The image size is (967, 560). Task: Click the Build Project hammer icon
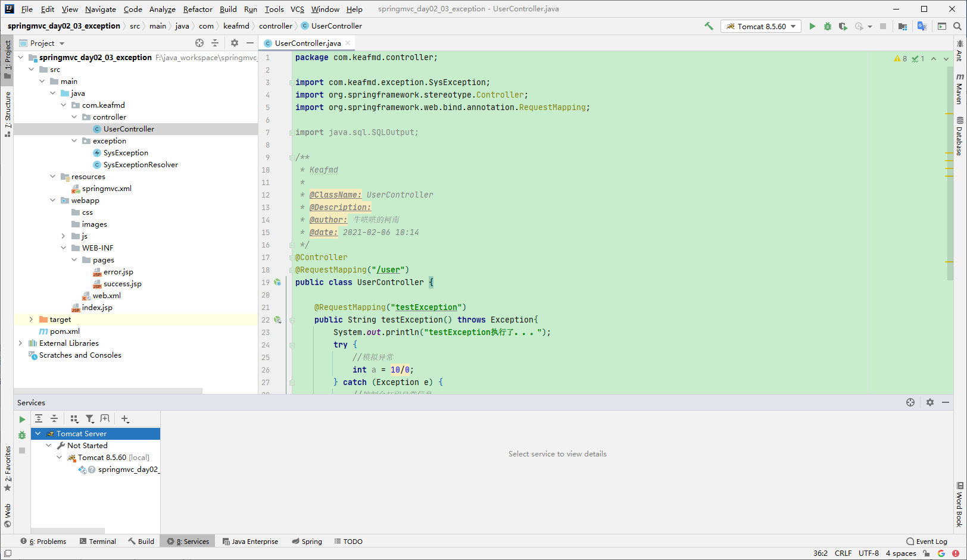click(709, 26)
